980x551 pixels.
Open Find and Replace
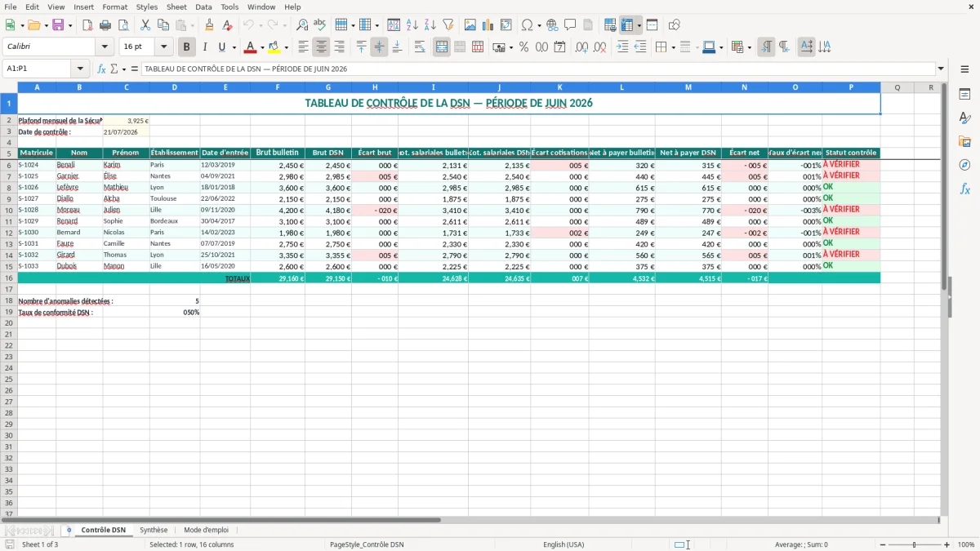pos(302,25)
